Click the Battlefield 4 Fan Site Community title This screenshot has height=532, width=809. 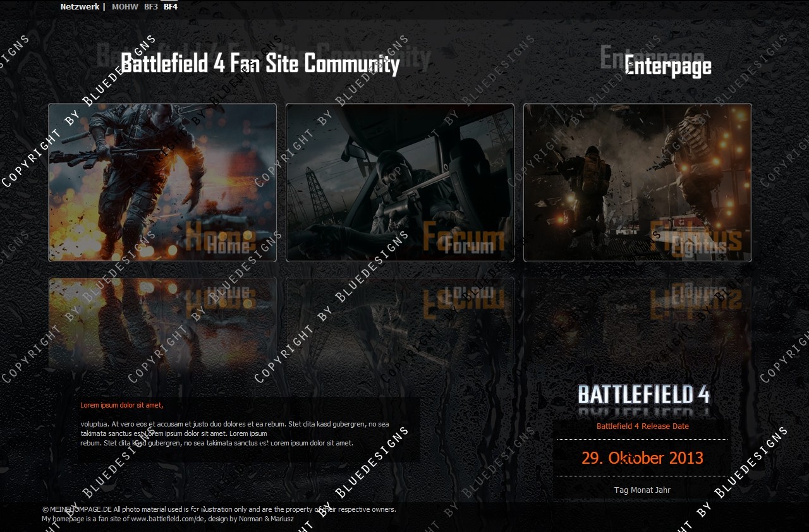point(260,64)
